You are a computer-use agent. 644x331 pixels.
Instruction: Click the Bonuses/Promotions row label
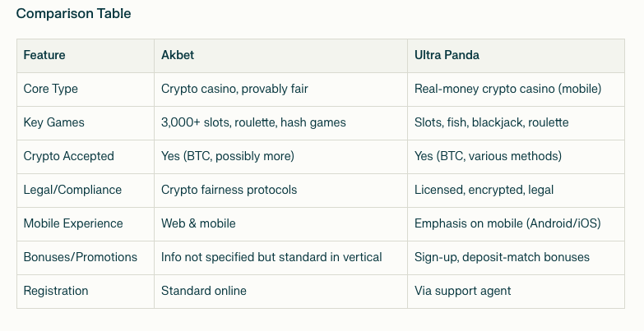point(80,257)
